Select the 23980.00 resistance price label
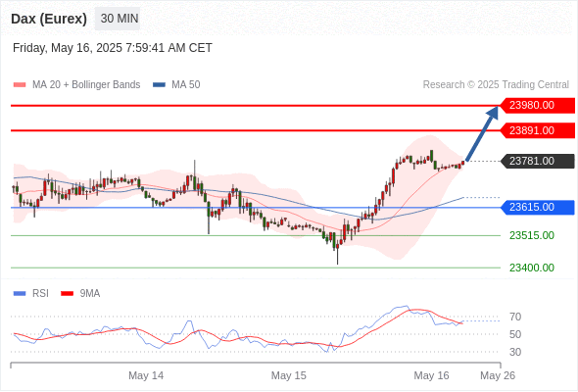578x392 pixels. (x=538, y=106)
